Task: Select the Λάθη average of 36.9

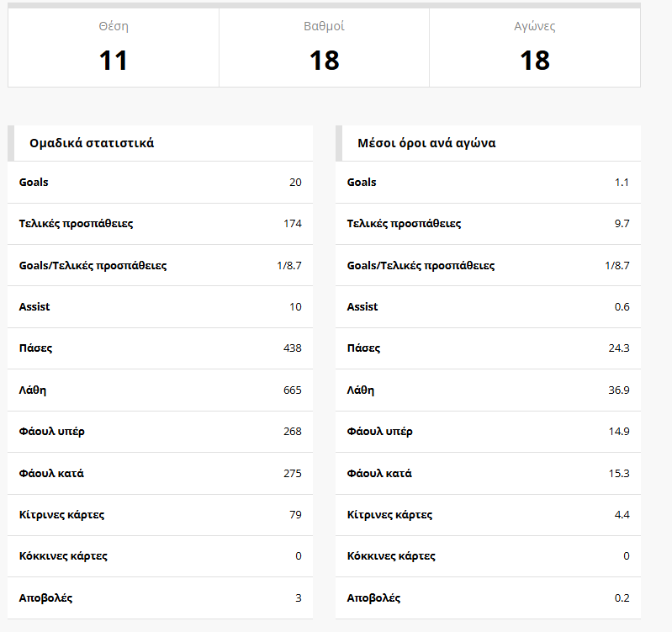Action: (619, 390)
